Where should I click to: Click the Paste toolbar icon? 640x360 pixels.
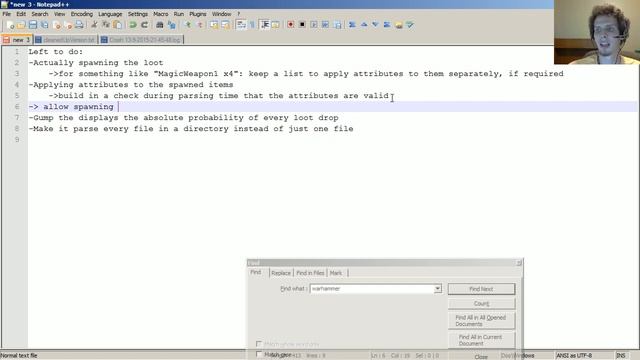point(118,25)
